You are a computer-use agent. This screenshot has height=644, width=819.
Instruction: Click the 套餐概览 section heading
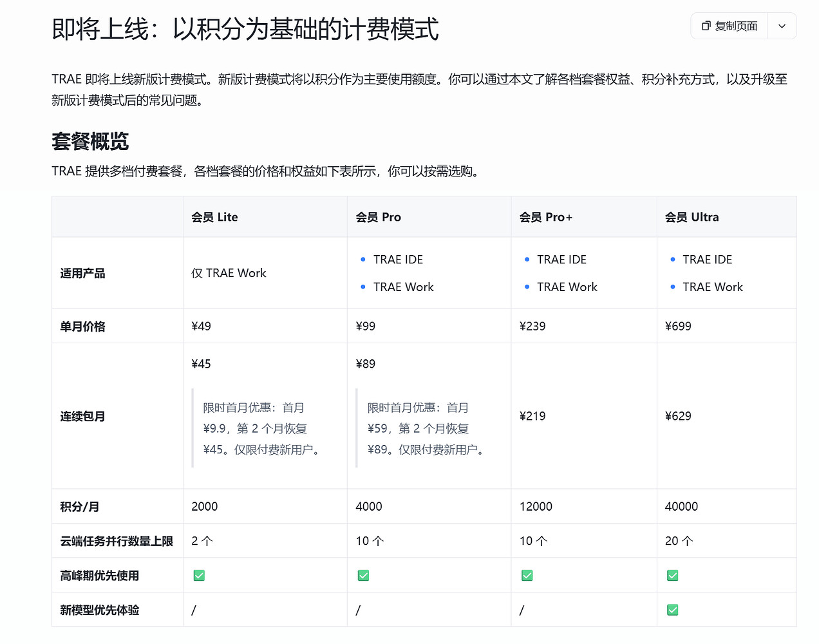click(x=90, y=141)
